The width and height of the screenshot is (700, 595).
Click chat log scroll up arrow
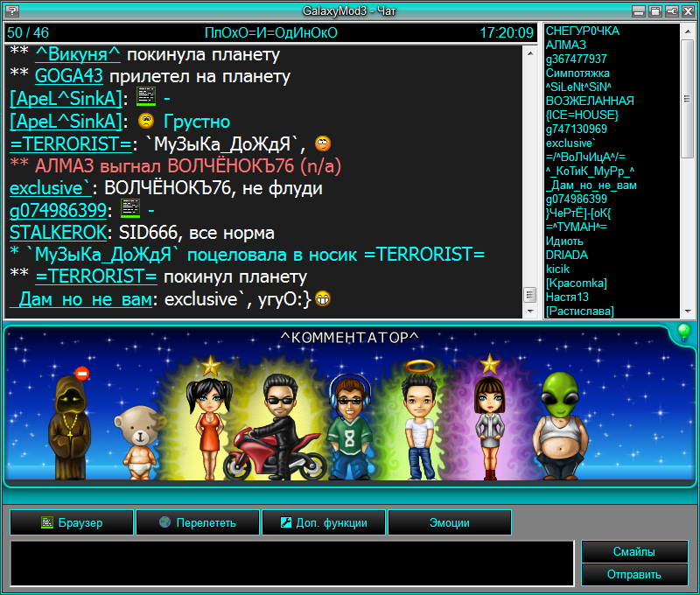click(530, 54)
